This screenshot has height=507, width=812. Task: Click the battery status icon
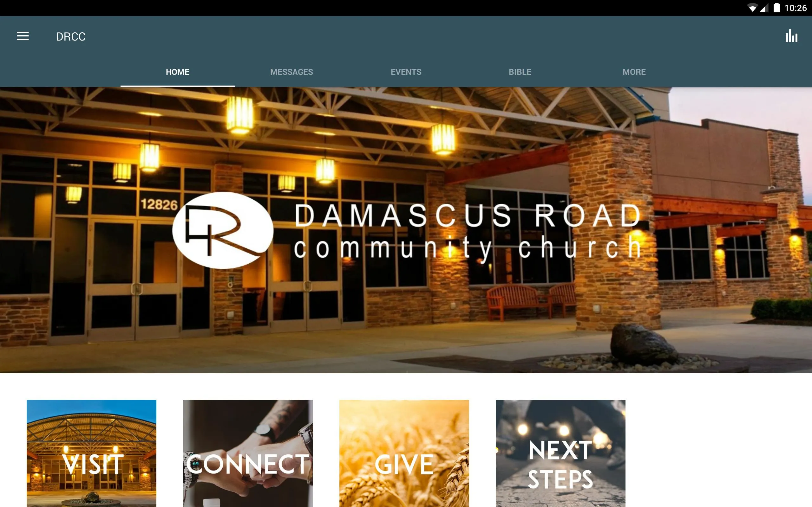click(x=774, y=8)
